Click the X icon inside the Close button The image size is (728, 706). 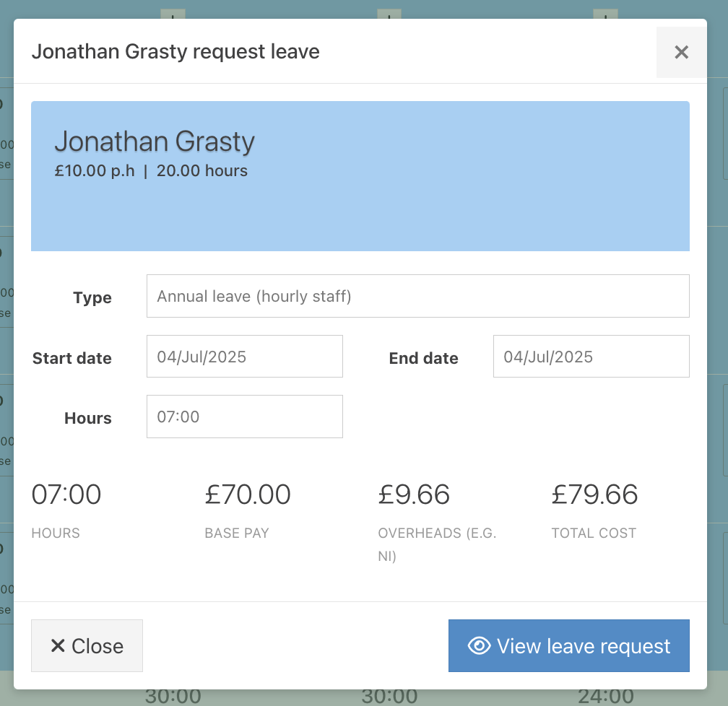click(x=58, y=645)
